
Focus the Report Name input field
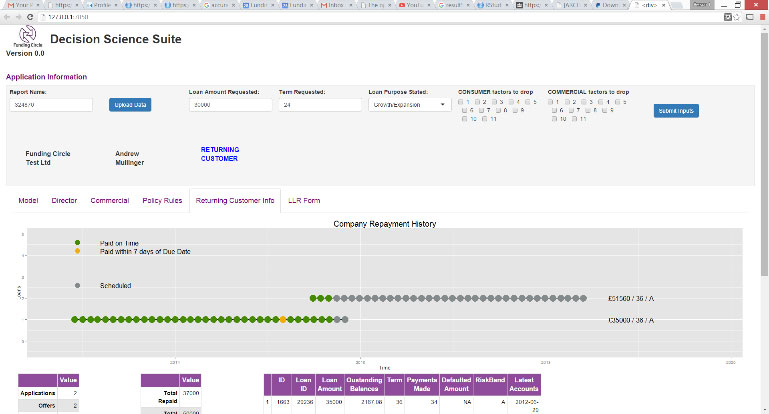pyautogui.click(x=51, y=104)
